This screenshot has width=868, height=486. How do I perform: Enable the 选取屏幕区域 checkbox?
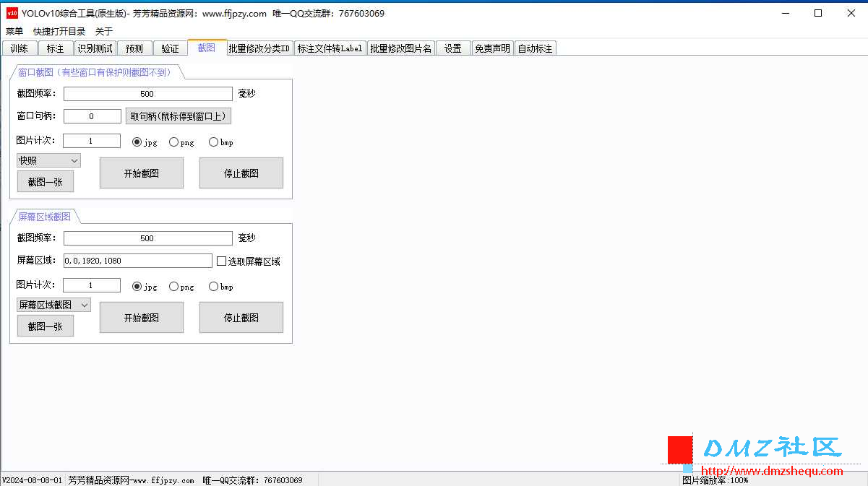[x=222, y=261]
